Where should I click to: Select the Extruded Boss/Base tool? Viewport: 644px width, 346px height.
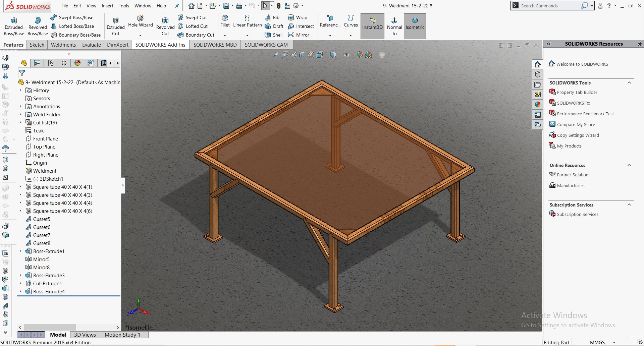click(x=14, y=26)
